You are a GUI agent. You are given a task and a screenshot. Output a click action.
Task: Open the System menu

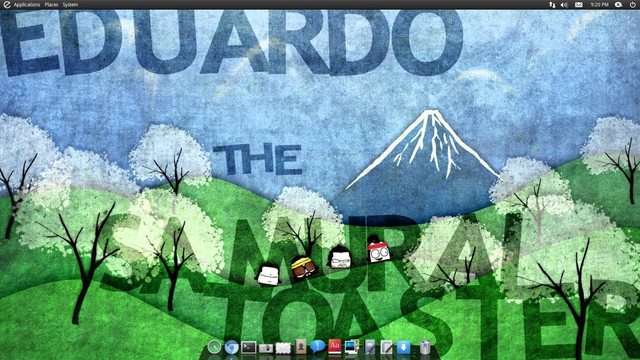point(70,5)
